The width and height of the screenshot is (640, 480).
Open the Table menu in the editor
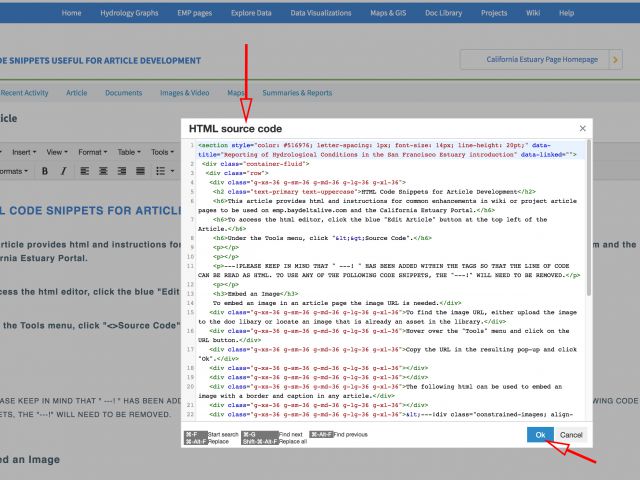(x=129, y=152)
